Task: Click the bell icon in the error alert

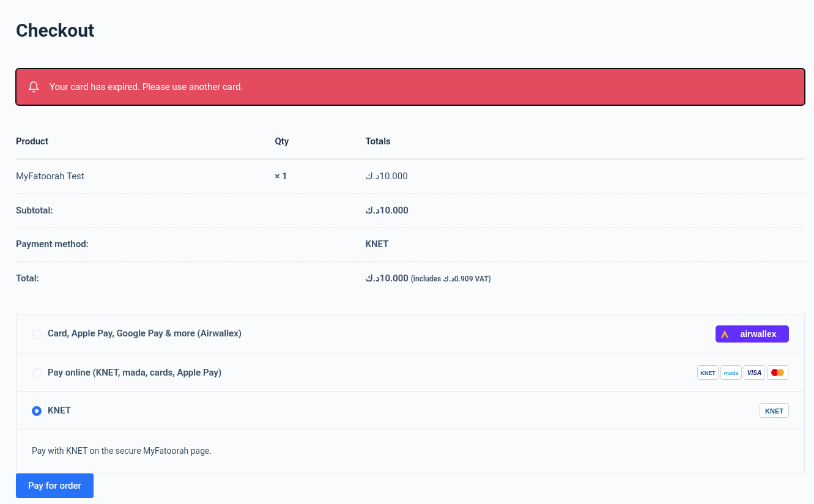Action: 34,87
